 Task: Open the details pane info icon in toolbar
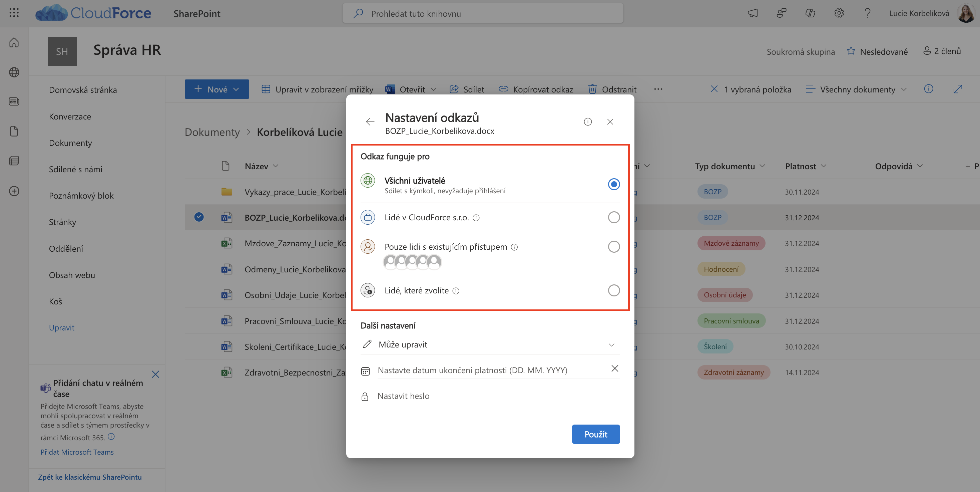929,89
